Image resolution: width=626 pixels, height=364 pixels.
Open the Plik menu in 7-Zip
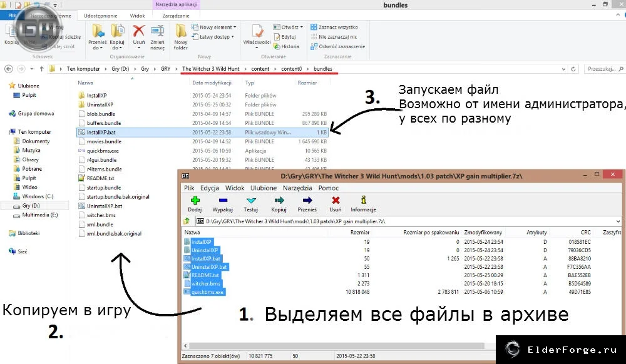[x=189, y=188]
